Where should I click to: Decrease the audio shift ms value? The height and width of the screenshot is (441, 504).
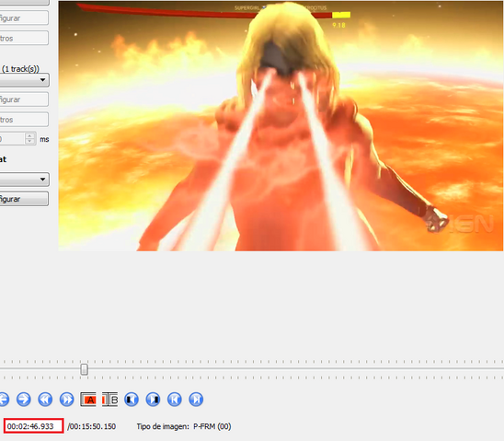point(30,141)
